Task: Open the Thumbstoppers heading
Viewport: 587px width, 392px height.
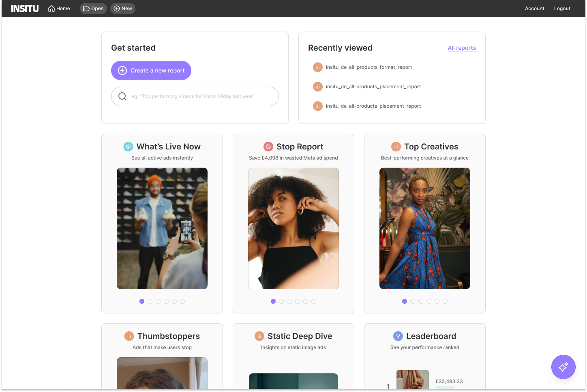Action: 169,336
